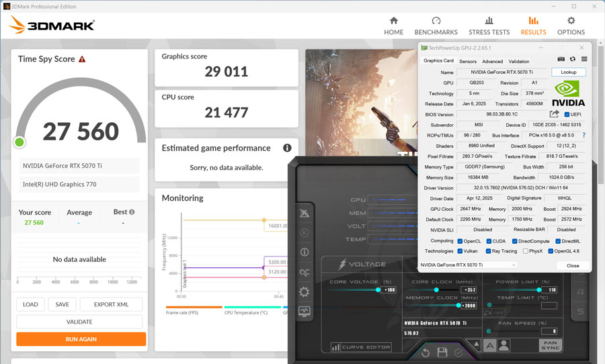Toggle the CUDA checkbox
This screenshot has height=364, width=605.
click(489, 241)
